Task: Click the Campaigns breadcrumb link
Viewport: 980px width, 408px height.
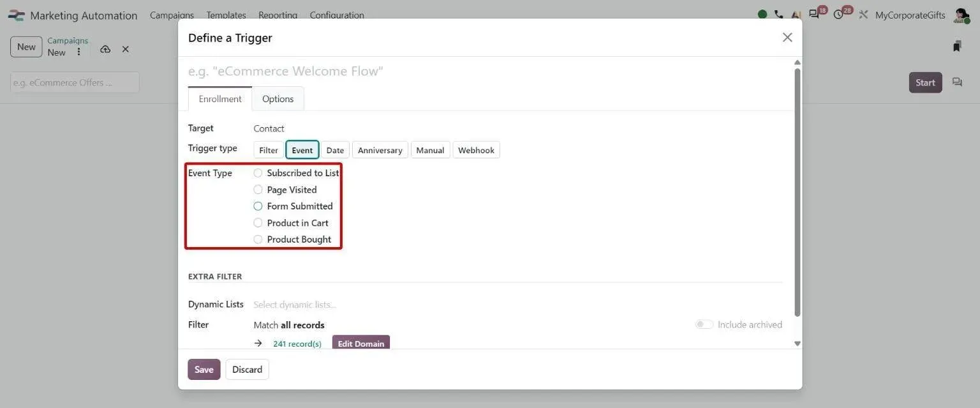Action: pyautogui.click(x=68, y=40)
